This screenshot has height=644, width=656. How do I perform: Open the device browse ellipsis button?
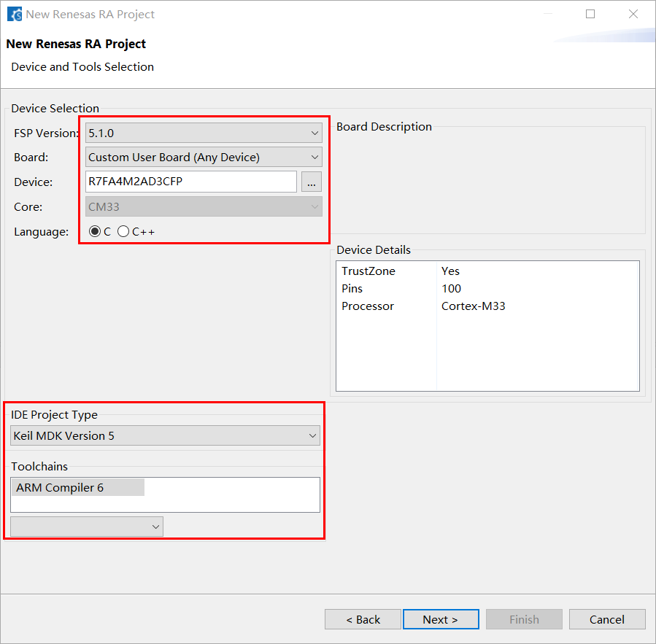(312, 182)
